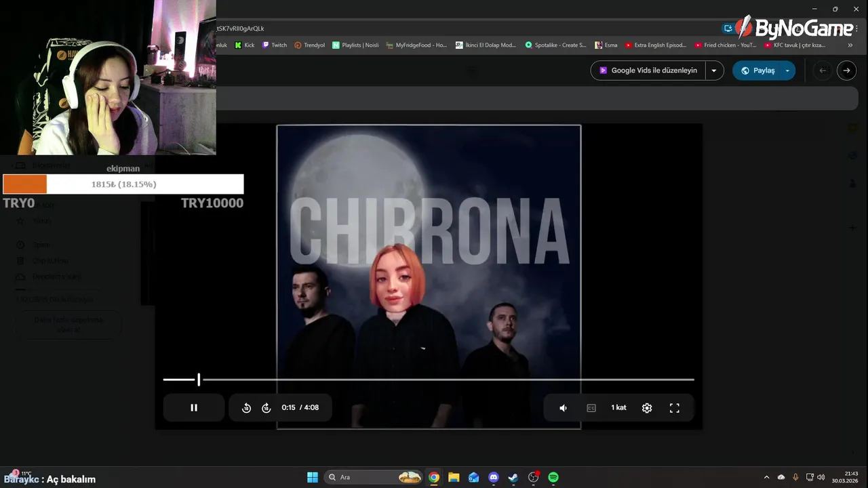Rewind video ten seconds
Image resolution: width=868 pixels, height=488 pixels.
click(x=247, y=408)
